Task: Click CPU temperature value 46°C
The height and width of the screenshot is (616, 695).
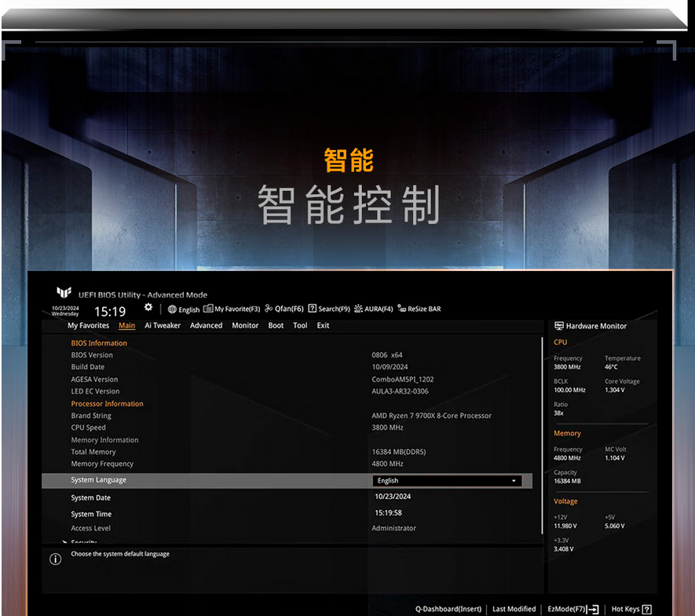Action: tap(611, 367)
